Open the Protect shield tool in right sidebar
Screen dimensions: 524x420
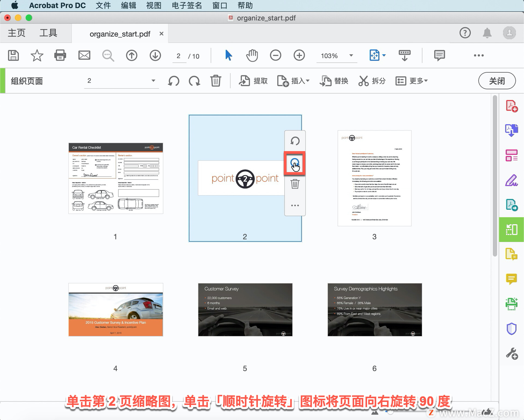coord(511,329)
